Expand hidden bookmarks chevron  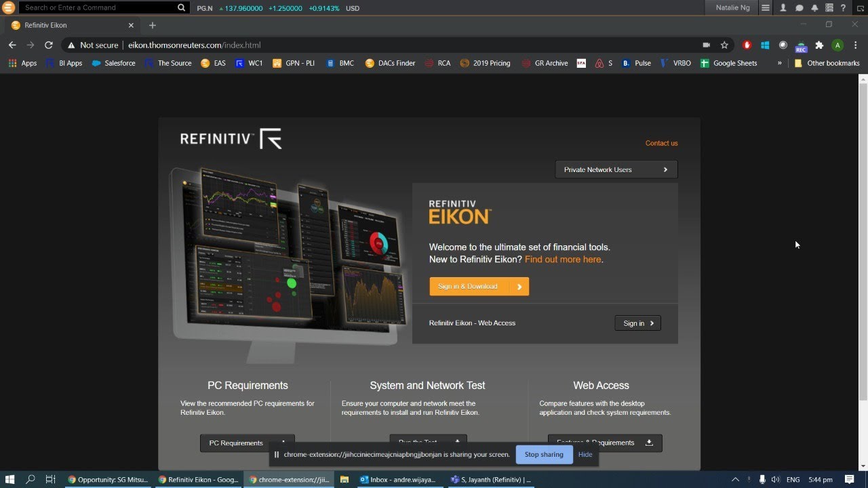click(x=779, y=63)
